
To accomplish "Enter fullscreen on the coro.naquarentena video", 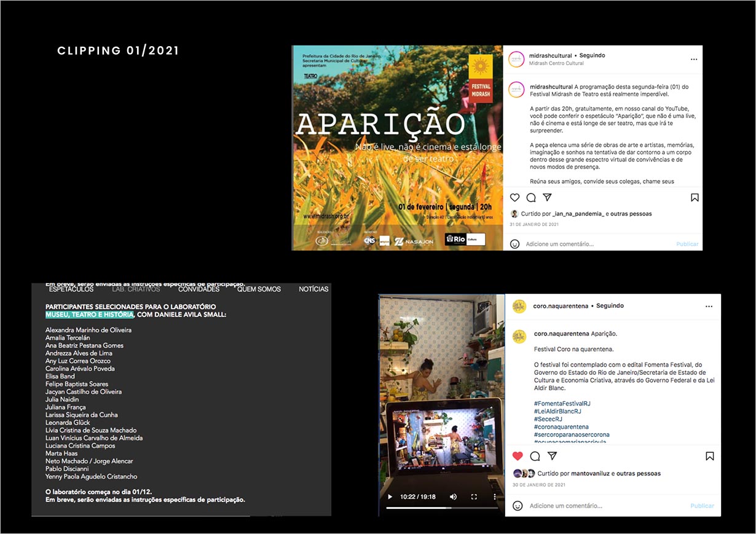I will point(474,497).
